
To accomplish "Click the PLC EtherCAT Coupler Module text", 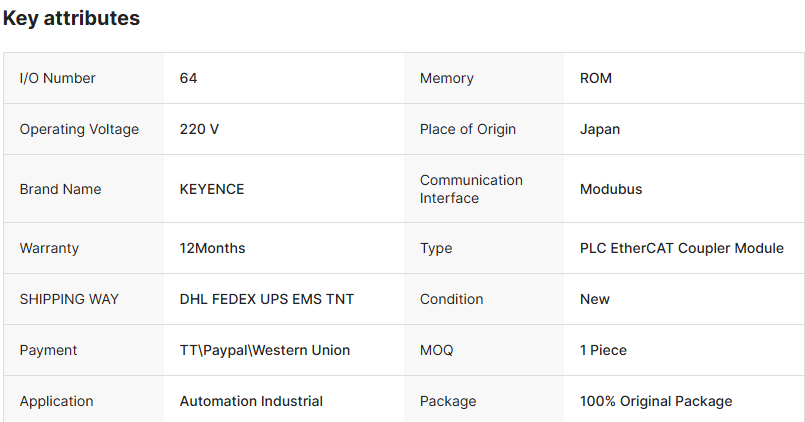I will tap(681, 248).
